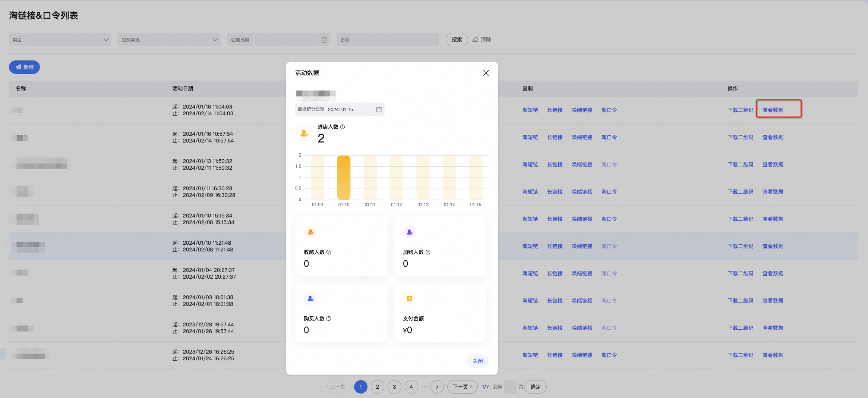Click the help icon next to 购买人数

329,319
